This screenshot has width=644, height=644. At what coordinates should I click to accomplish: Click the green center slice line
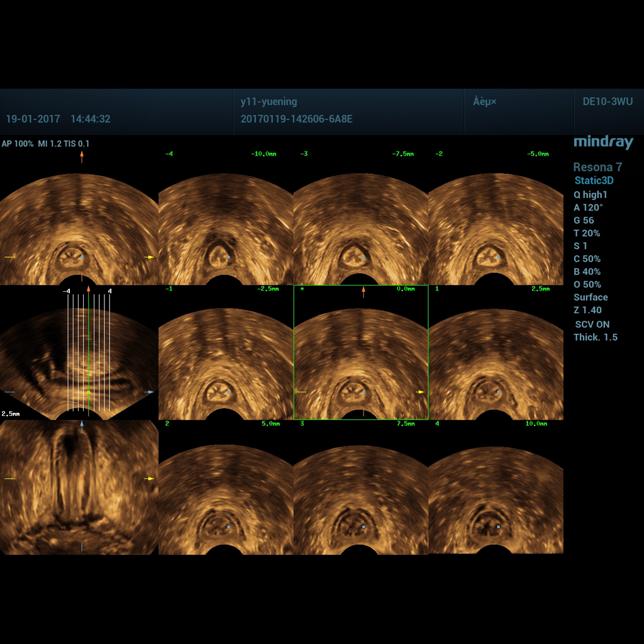(x=89, y=352)
